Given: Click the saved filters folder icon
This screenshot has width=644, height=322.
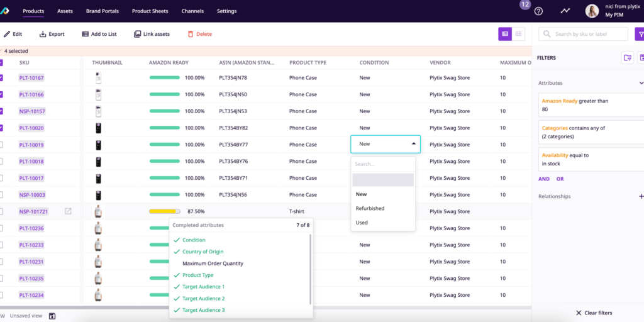Looking at the screenshot, I should coord(627,58).
